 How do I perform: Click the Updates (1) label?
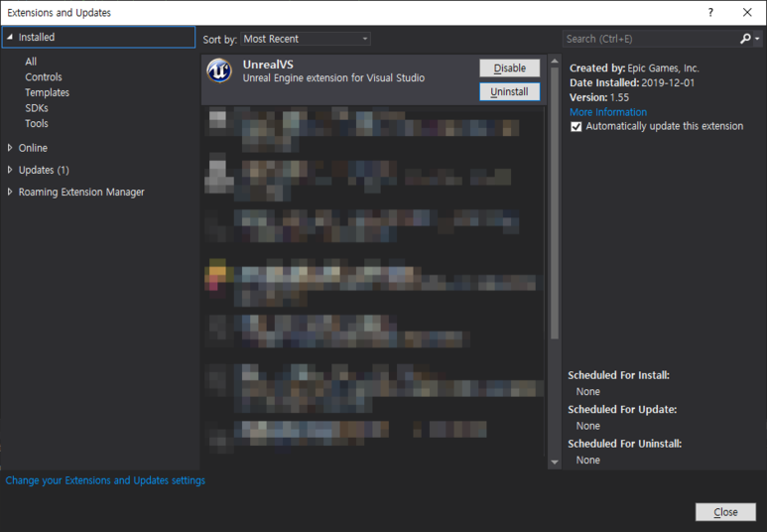click(x=44, y=170)
